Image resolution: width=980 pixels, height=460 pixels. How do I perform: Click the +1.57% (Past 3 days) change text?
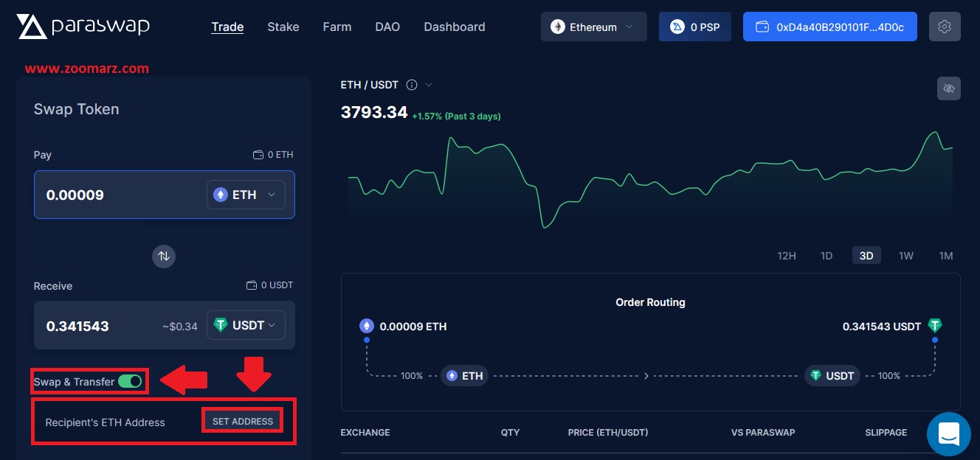[456, 116]
